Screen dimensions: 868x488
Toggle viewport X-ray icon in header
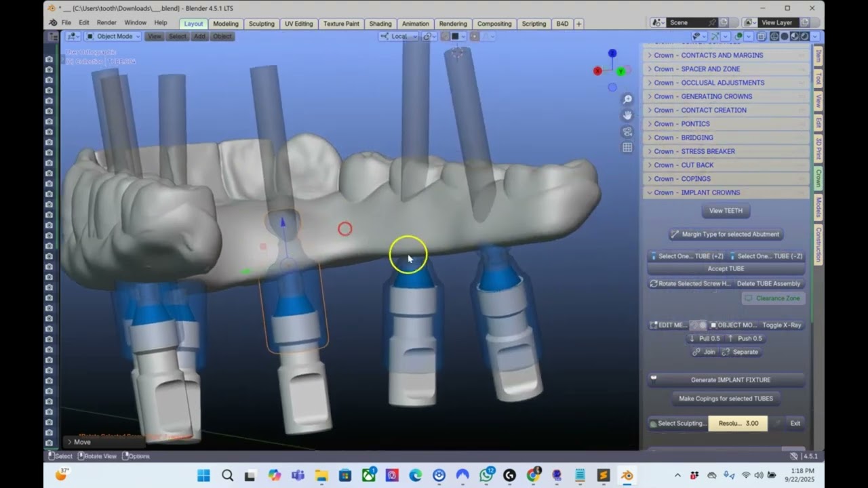pyautogui.click(x=762, y=37)
